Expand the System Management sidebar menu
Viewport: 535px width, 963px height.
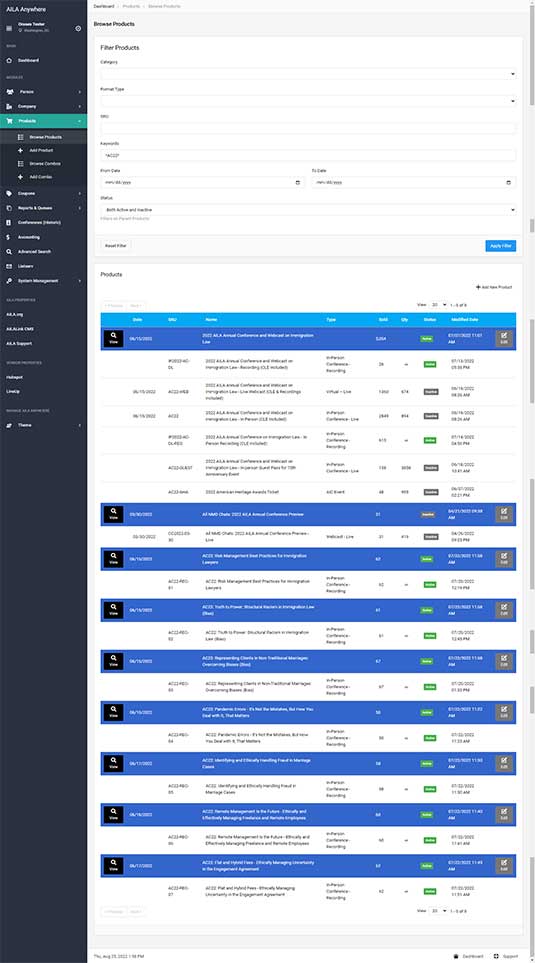(x=43, y=281)
